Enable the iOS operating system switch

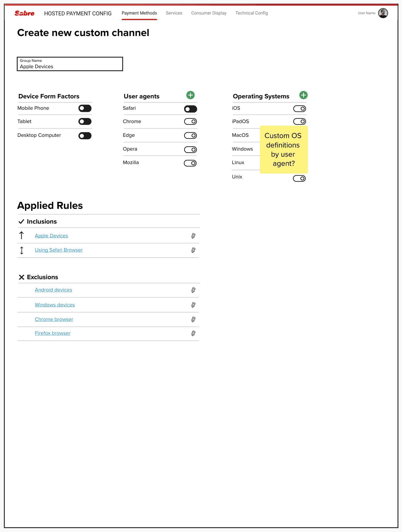pos(300,109)
